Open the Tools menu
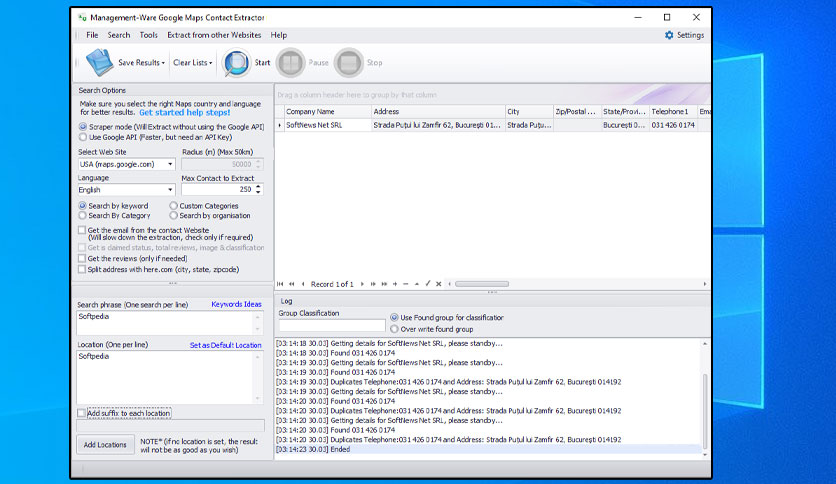The width and height of the screenshot is (836, 484). pyautogui.click(x=149, y=35)
